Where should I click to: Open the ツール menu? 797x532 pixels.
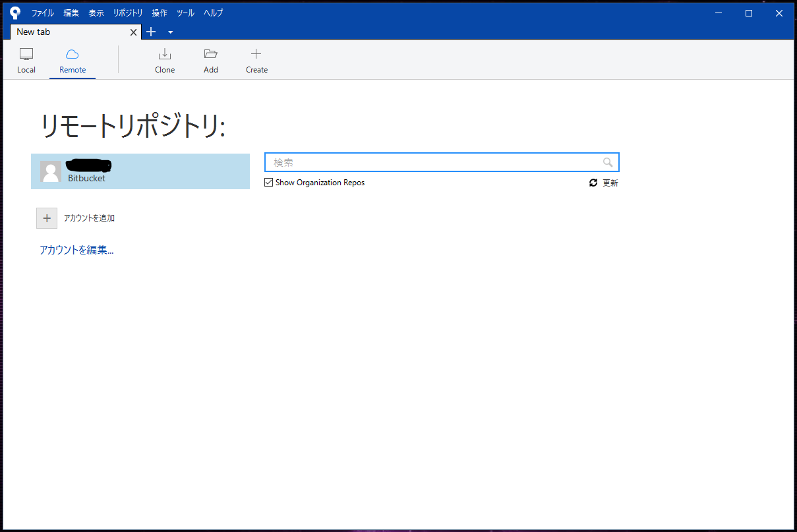coord(185,13)
